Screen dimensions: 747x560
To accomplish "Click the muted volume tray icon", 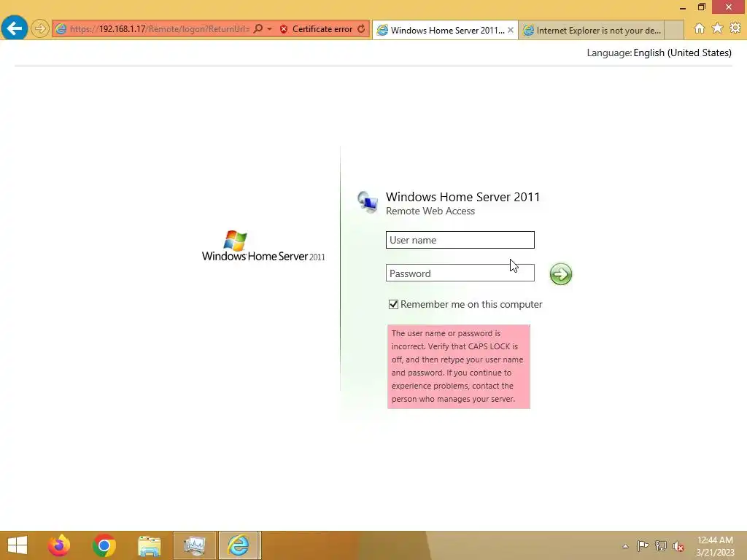I will 678,546.
